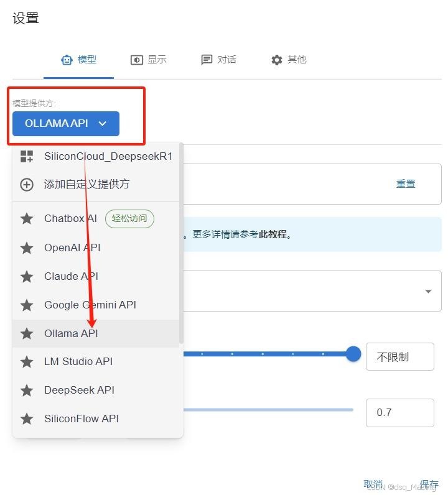Click the star icon next to Ollama API
The height and width of the screenshot is (495, 448).
point(27,334)
